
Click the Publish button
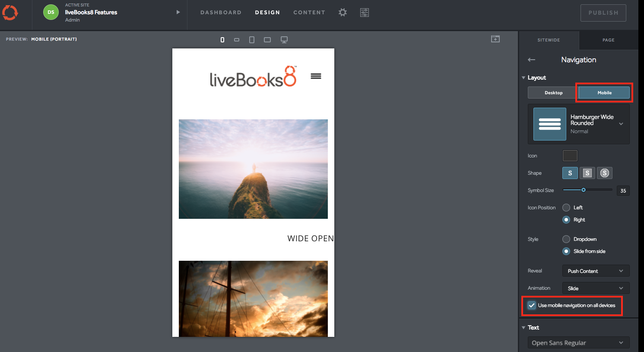pyautogui.click(x=603, y=13)
